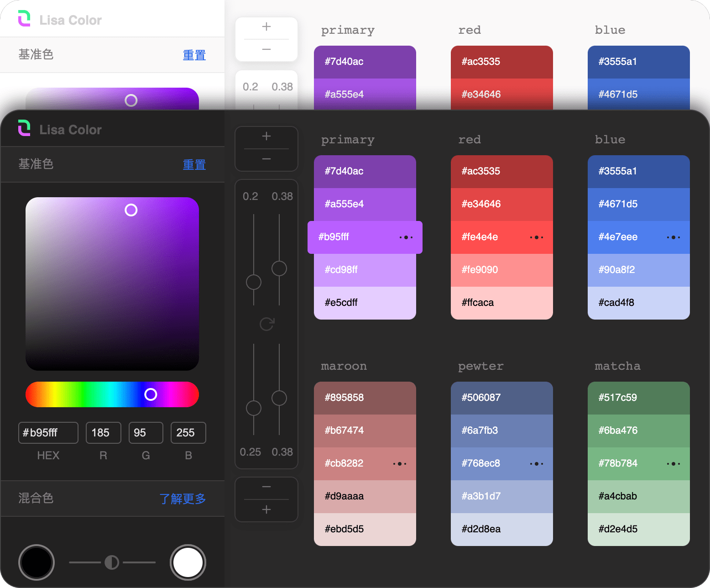Click the B value field showing 255
This screenshot has height=588, width=710.
pos(188,433)
